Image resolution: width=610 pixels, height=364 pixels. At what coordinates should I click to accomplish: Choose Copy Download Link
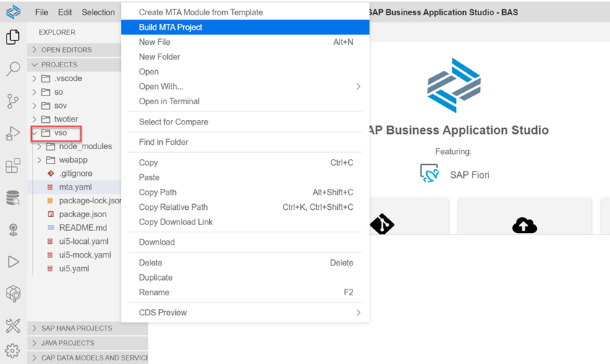tap(245, 221)
